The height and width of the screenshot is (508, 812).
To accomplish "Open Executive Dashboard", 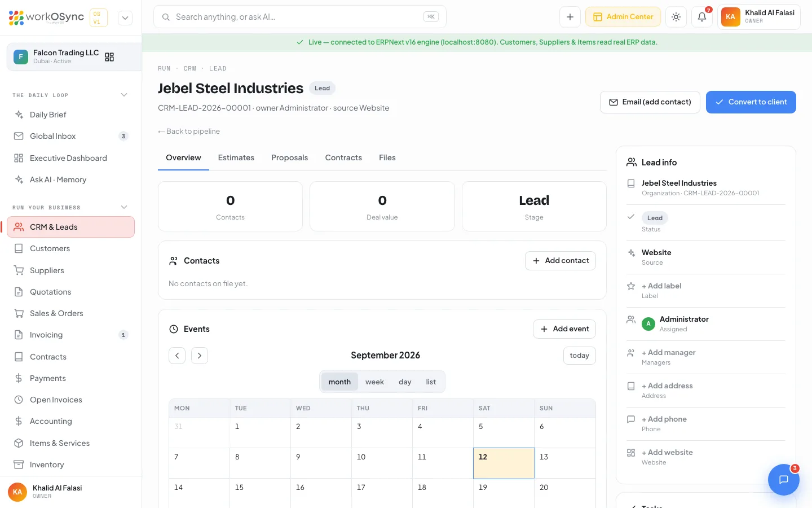I will click(x=70, y=158).
